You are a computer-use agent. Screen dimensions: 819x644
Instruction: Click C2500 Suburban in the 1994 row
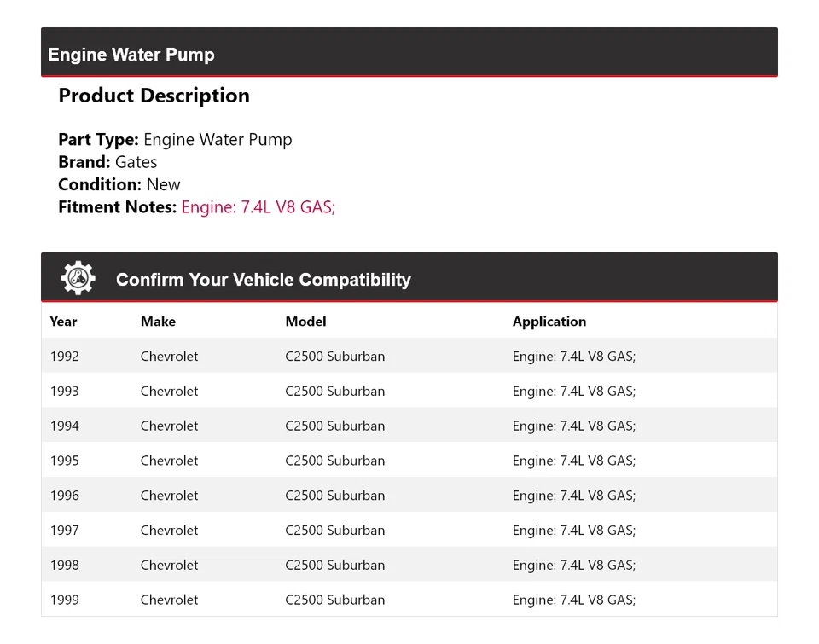(x=334, y=426)
